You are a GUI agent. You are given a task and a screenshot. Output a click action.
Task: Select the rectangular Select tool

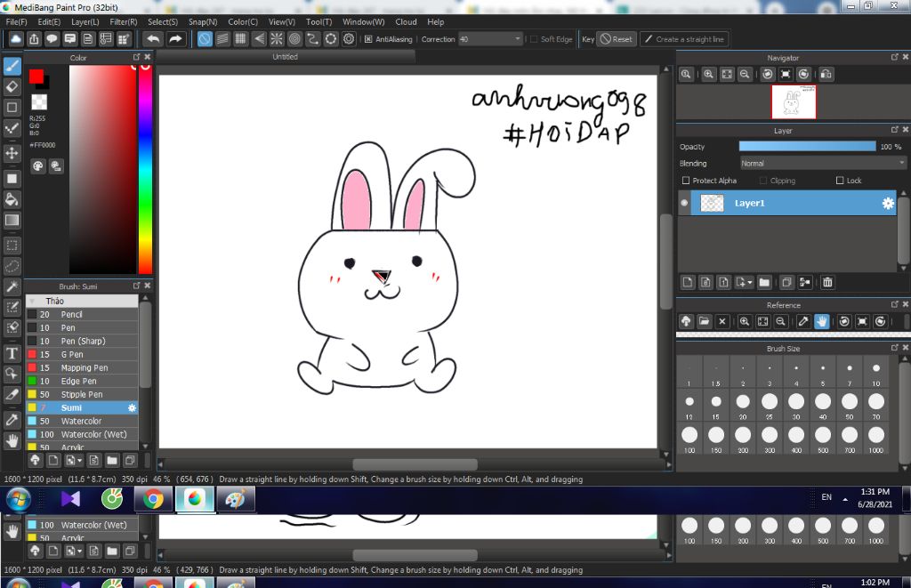click(12, 246)
